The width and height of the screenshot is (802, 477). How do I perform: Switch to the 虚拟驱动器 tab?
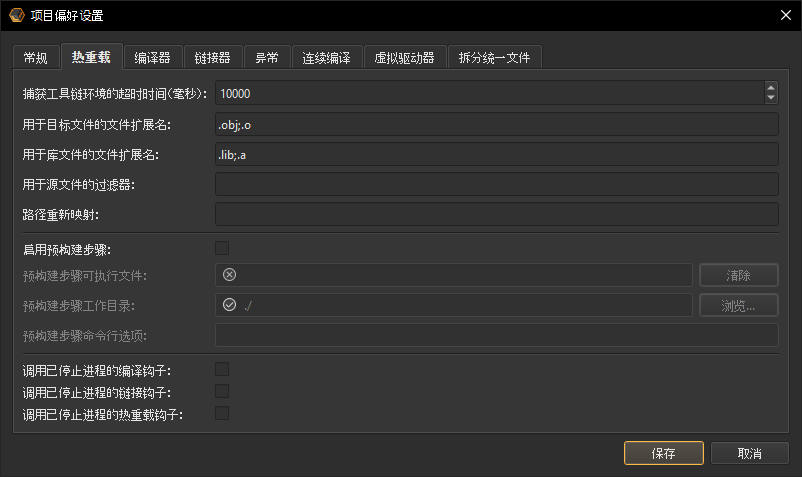pyautogui.click(x=404, y=58)
